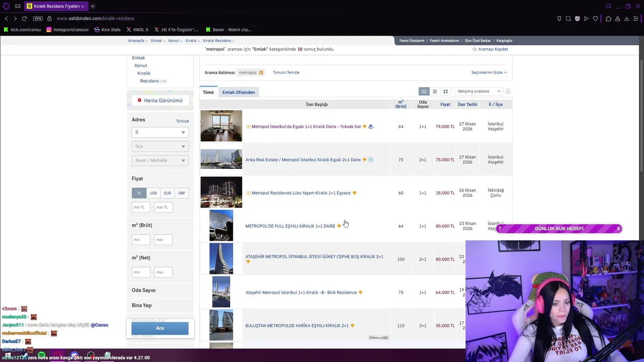Open the browser profile account icon

[x=617, y=19]
